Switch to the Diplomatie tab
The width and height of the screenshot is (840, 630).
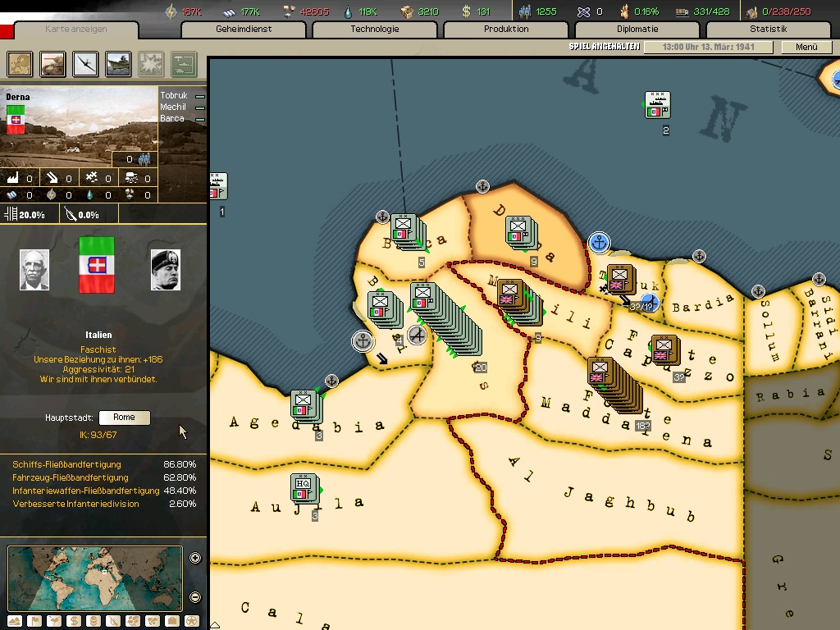637,30
